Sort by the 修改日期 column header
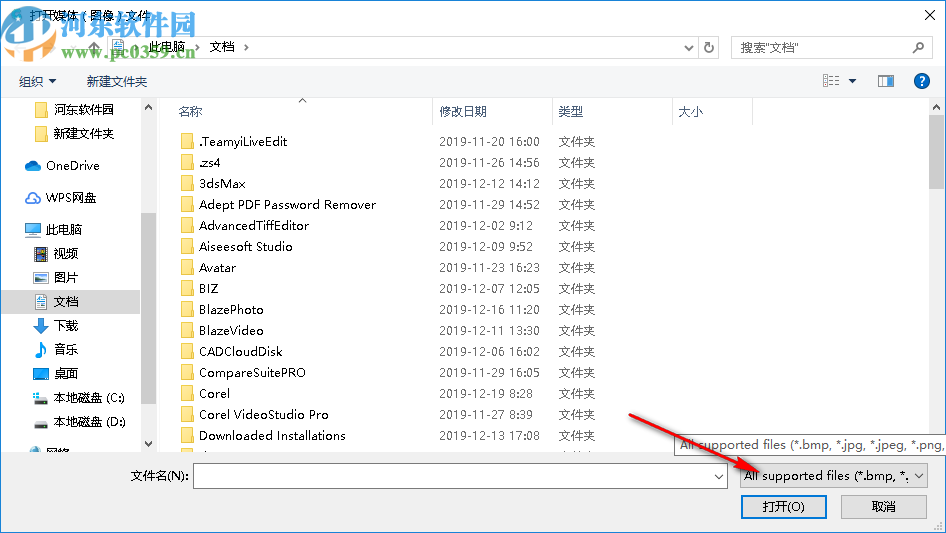The width and height of the screenshot is (946, 533). [x=463, y=112]
